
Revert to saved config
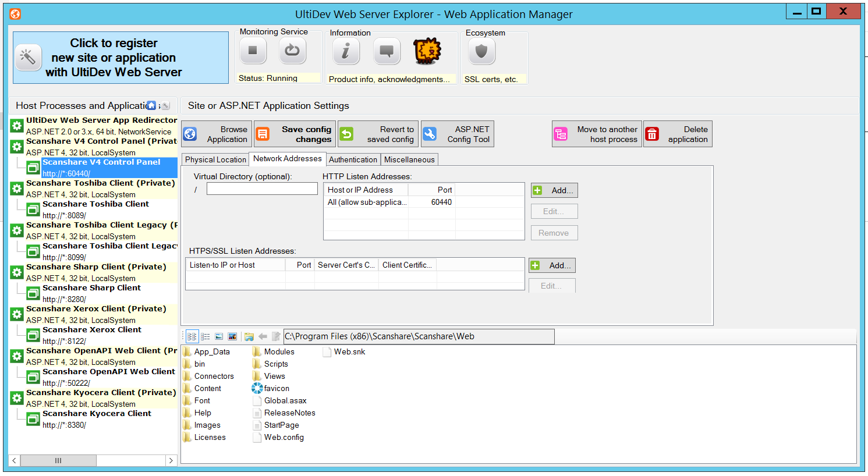pos(378,134)
